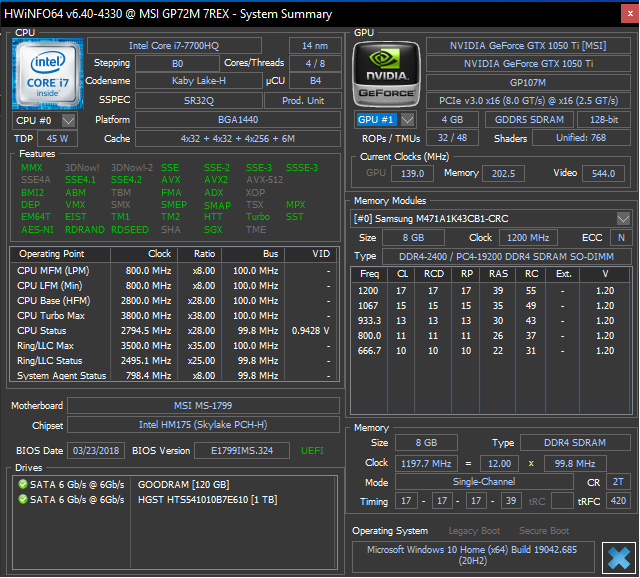Click the 128-bit bus width value
The width and height of the screenshot is (640, 578).
click(x=604, y=120)
